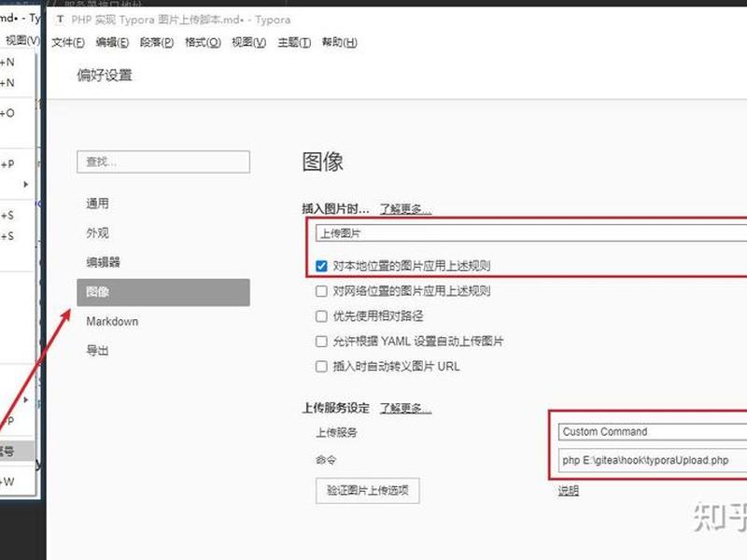
Task: Open the 编辑(E) menu
Action: click(112, 42)
